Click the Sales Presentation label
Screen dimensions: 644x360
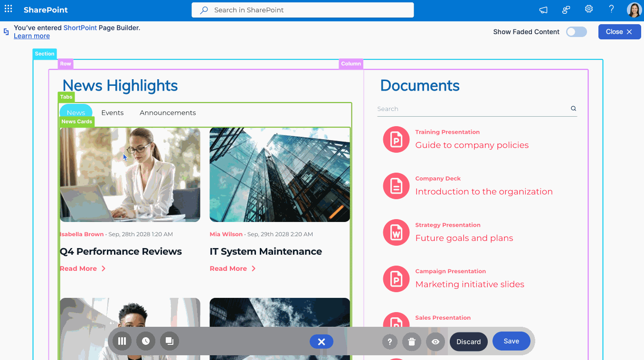443,318
